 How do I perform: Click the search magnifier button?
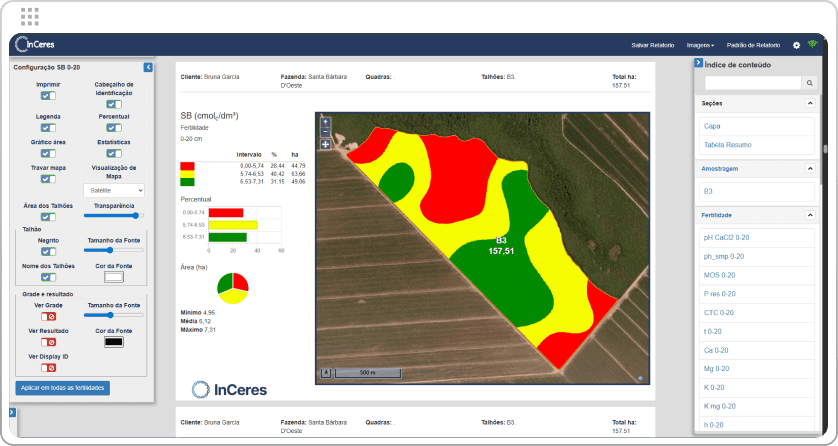pyautogui.click(x=810, y=83)
